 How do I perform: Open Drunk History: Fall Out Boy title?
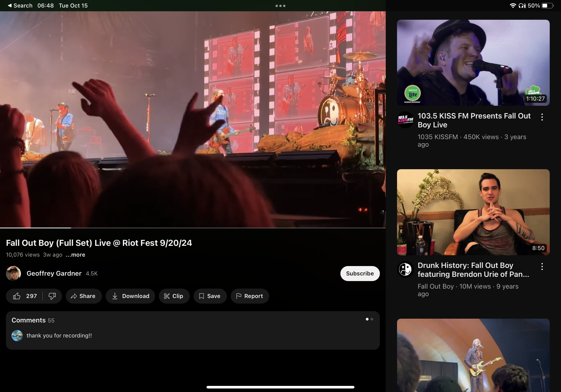click(473, 270)
